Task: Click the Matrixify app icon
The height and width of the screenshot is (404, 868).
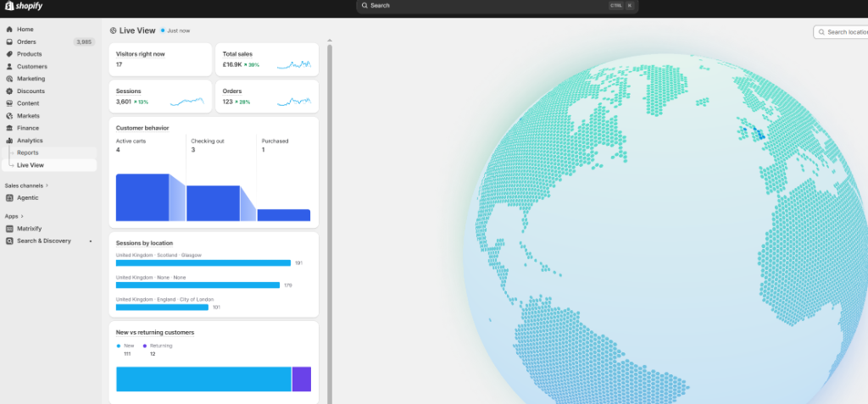Action: (x=9, y=229)
